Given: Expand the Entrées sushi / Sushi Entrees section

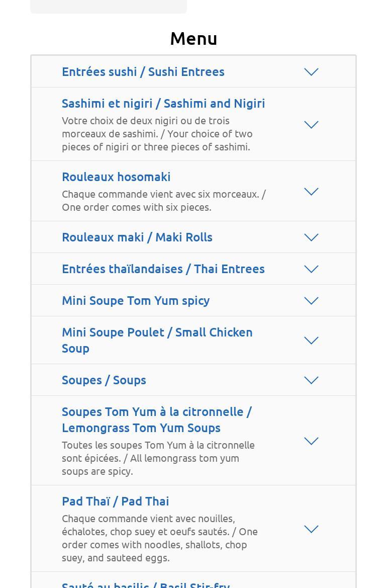Looking at the screenshot, I should pos(143,71).
